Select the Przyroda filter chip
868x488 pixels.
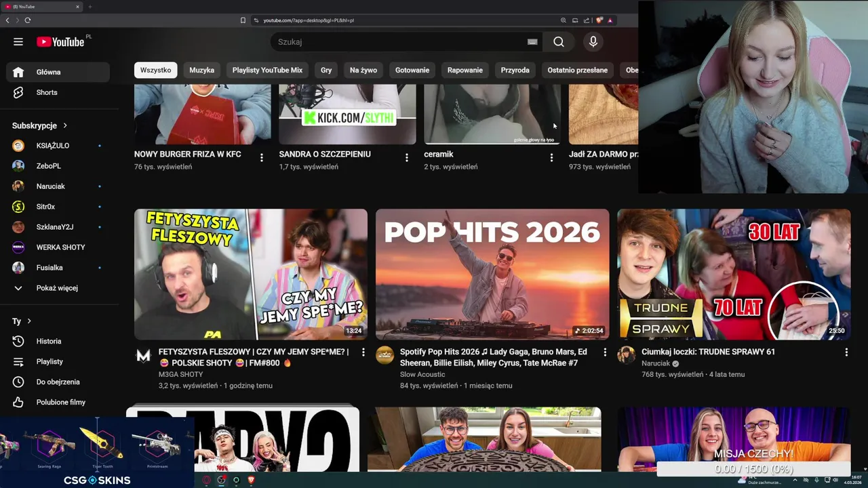tap(515, 70)
